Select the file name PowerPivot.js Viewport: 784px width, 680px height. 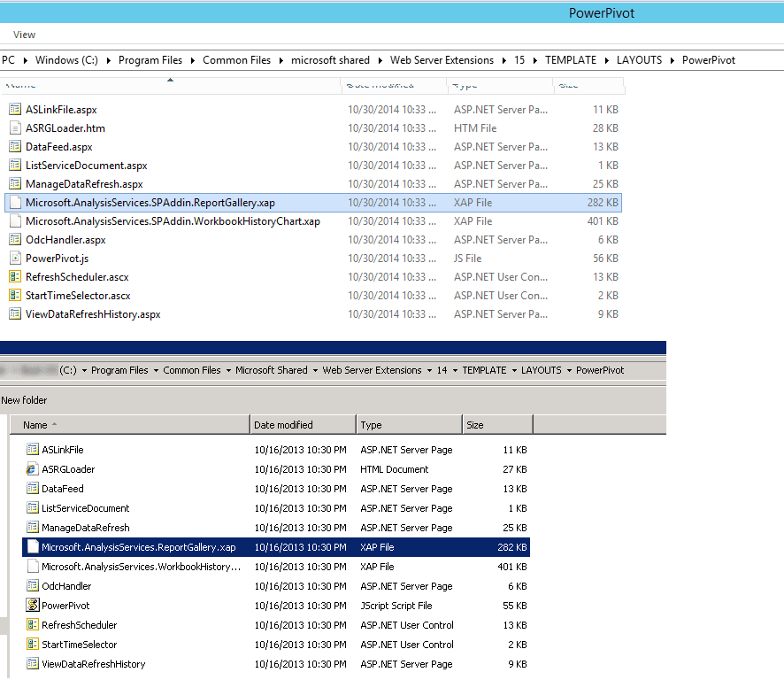click(57, 259)
